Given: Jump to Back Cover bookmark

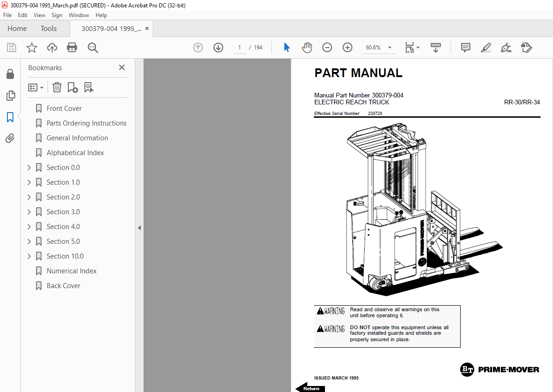Looking at the screenshot, I should pyautogui.click(x=64, y=286).
